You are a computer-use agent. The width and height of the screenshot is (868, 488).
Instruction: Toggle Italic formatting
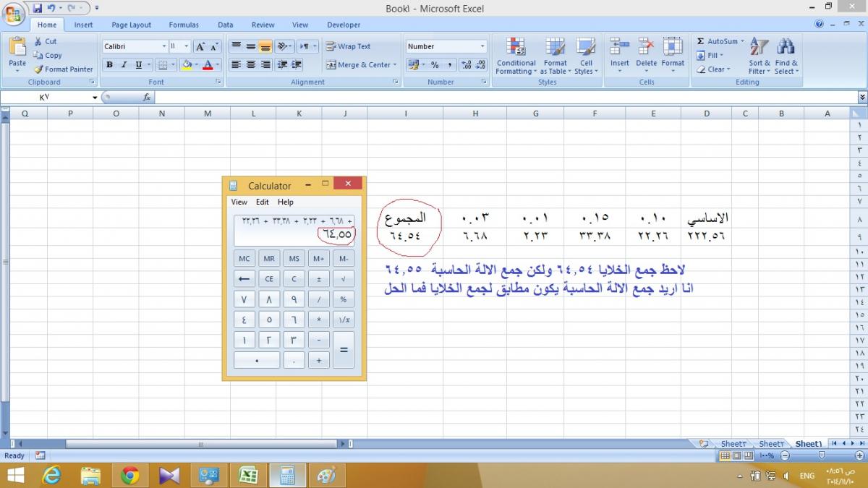pyautogui.click(x=124, y=64)
